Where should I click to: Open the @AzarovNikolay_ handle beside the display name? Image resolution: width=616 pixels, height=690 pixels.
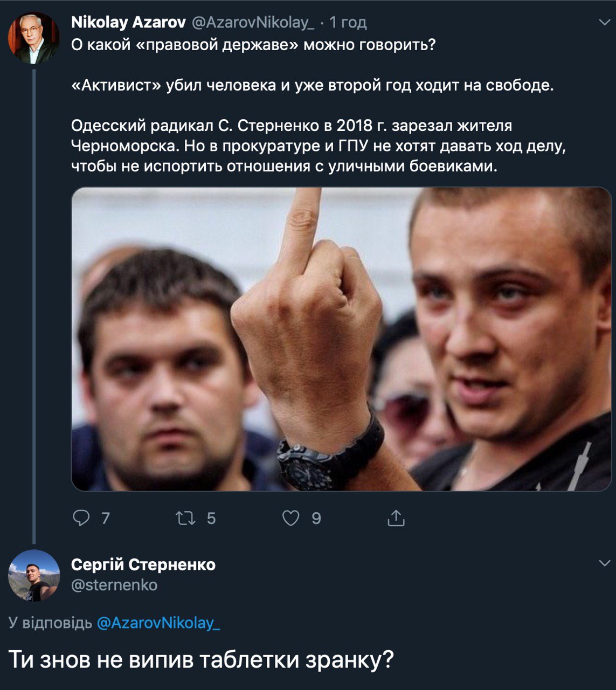tap(253, 22)
